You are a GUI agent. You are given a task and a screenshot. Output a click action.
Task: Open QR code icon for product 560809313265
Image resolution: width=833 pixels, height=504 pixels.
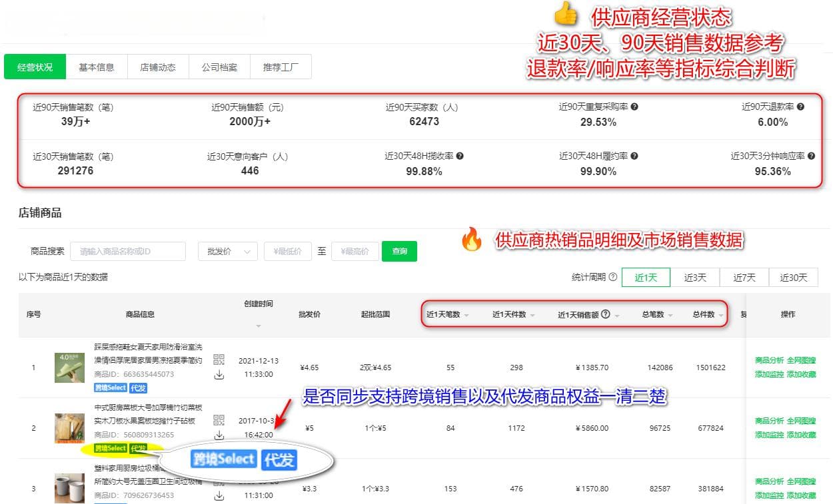click(219, 419)
